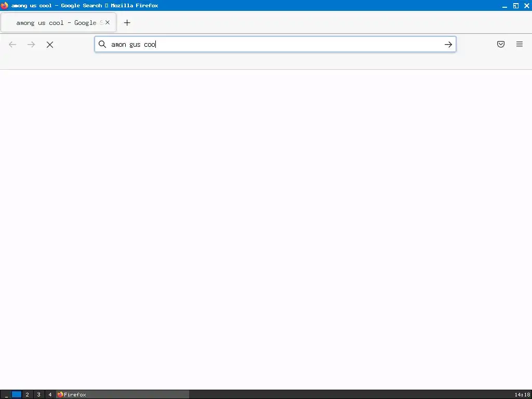The height and width of the screenshot is (399, 532).
Task: Open Save to Pocket
Action: pyautogui.click(x=501, y=44)
